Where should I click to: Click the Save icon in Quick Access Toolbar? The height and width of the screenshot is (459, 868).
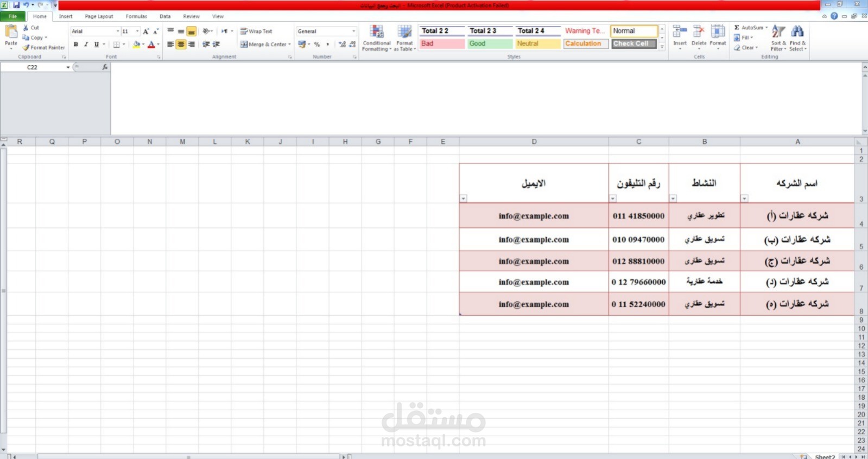(16, 5)
